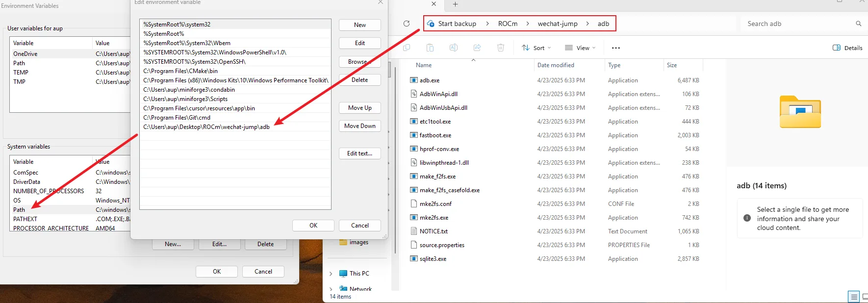This screenshot has height=303, width=868.
Task: Open a new Explorer tab with plus
Action: pyautogui.click(x=455, y=4)
